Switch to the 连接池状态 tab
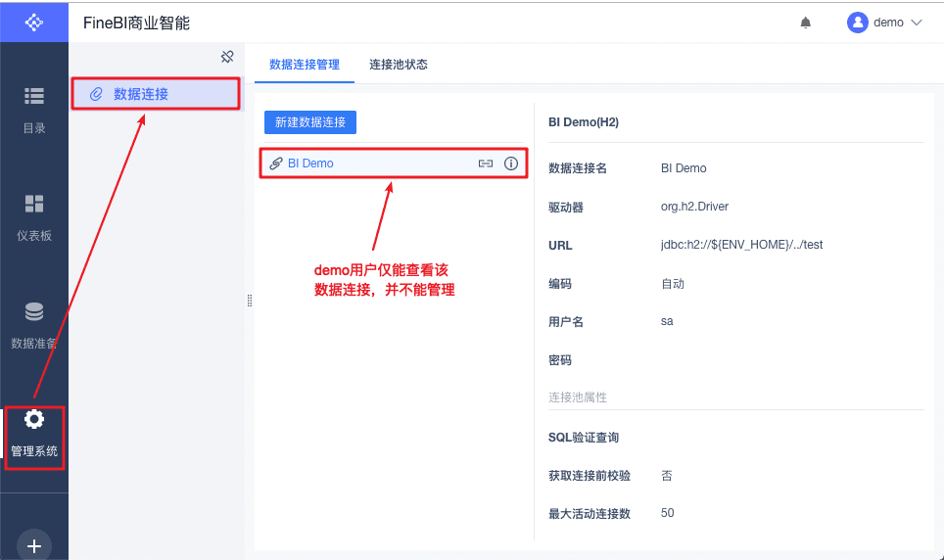The height and width of the screenshot is (560, 944). click(x=399, y=65)
